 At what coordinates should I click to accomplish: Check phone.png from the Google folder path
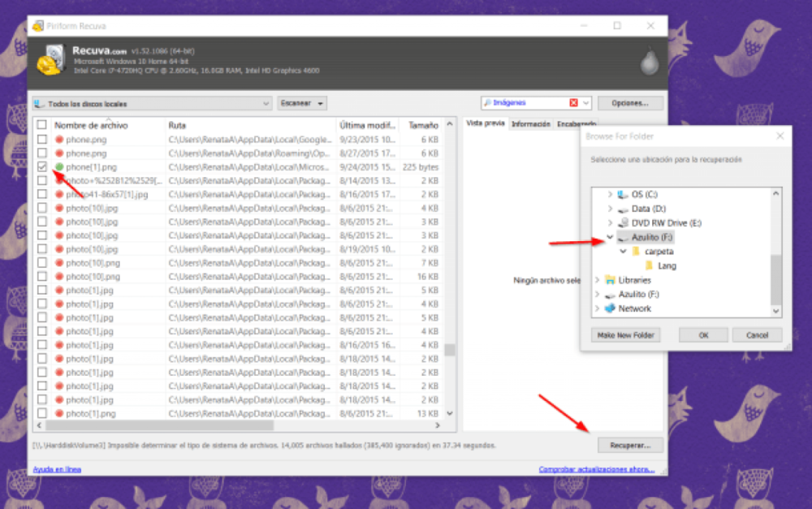pos(42,140)
